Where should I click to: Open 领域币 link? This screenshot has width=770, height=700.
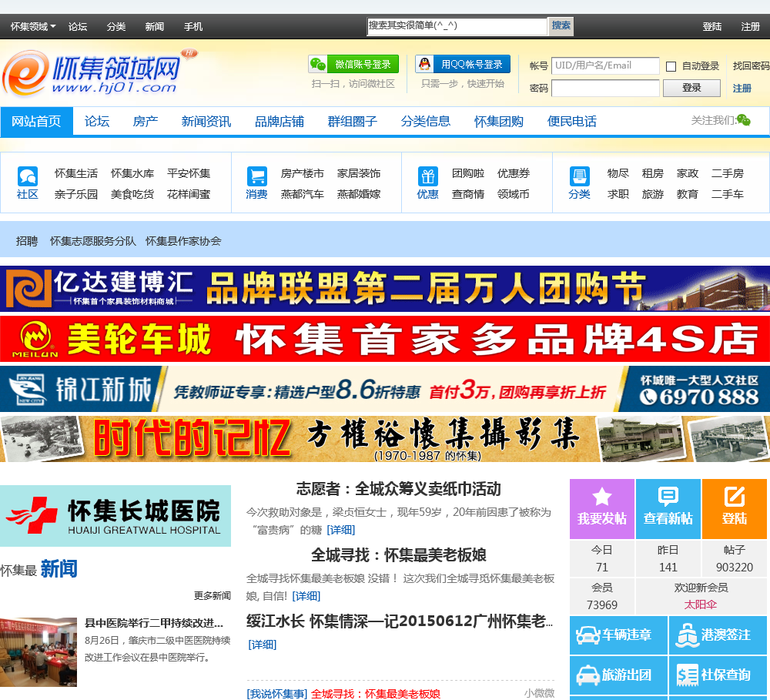pyautogui.click(x=514, y=194)
